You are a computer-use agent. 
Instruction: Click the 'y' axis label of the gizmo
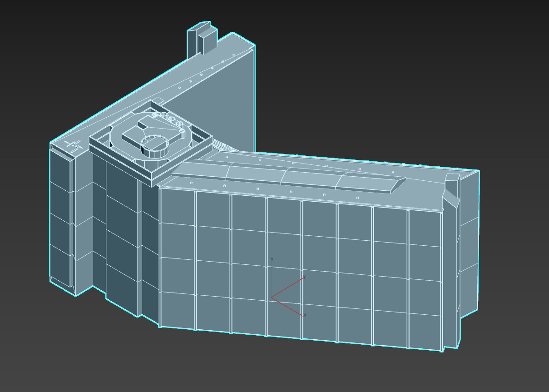tap(304, 277)
